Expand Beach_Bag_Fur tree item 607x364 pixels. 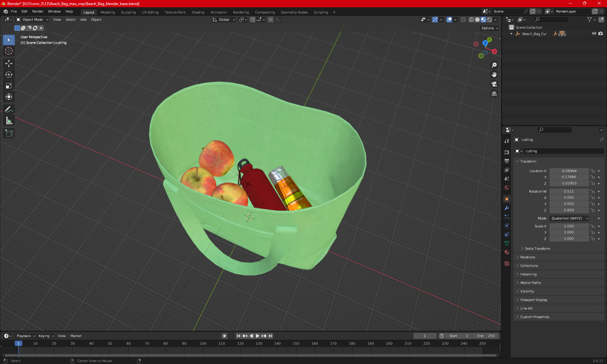[511, 33]
